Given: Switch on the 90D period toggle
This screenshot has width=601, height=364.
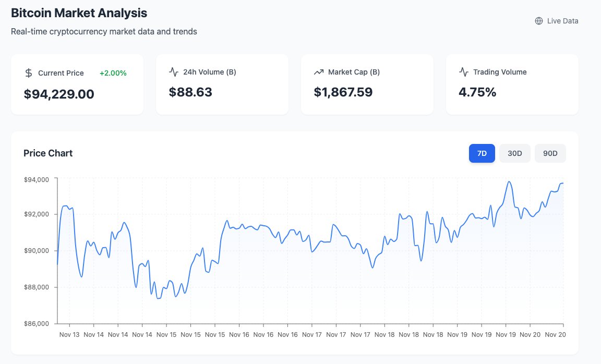Looking at the screenshot, I should 550,153.
